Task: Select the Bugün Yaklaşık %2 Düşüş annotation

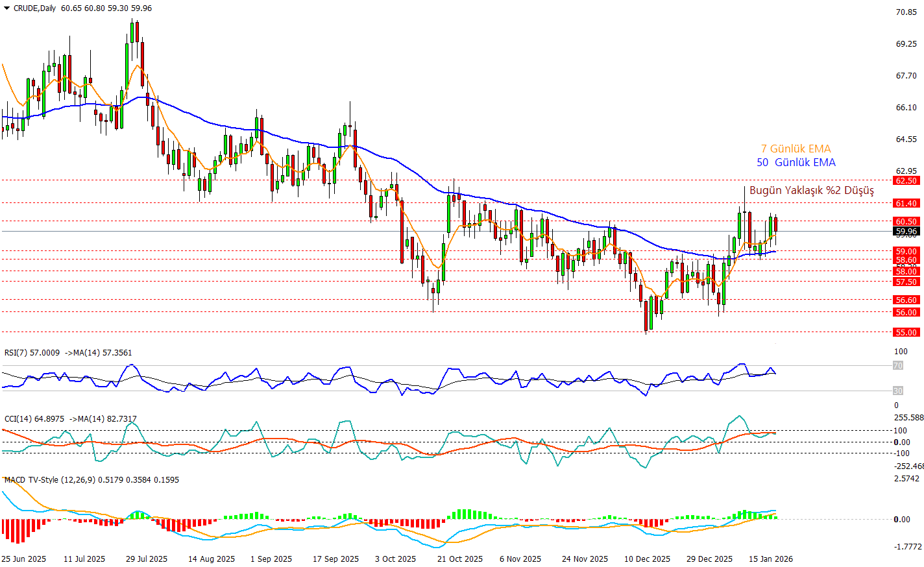Action: tap(811, 190)
